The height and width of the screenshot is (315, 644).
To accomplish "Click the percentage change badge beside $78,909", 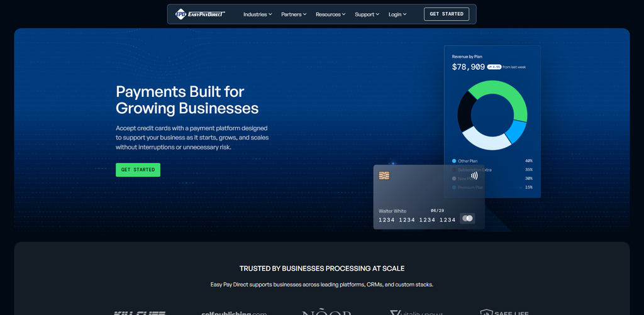I will tap(494, 67).
